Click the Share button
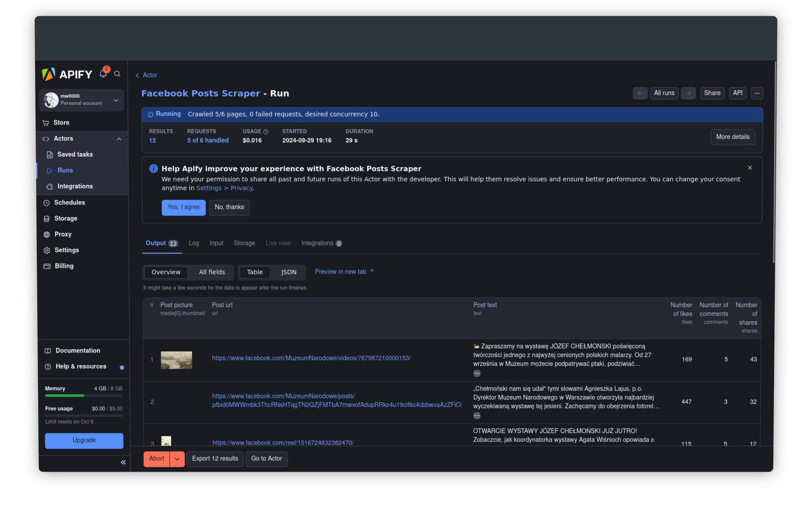 click(x=712, y=93)
